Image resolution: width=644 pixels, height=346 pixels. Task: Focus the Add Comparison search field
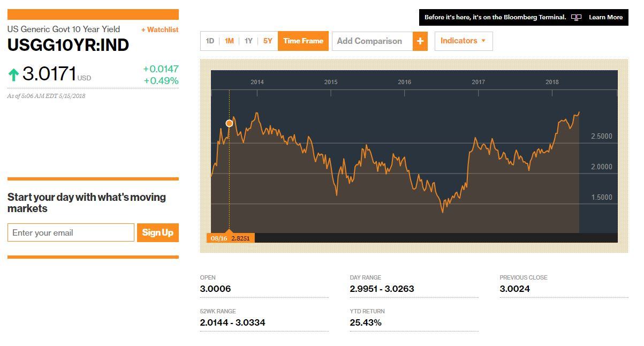pyautogui.click(x=372, y=41)
